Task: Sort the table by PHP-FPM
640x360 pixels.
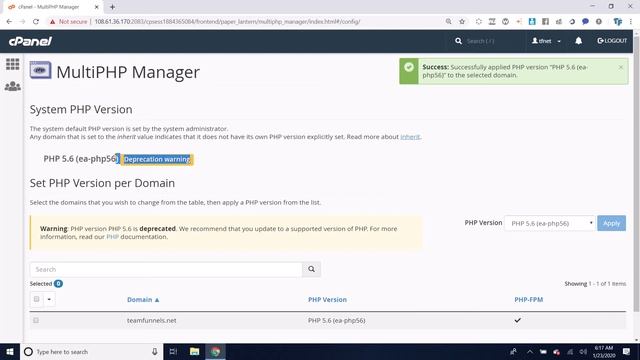Action: tap(528, 300)
